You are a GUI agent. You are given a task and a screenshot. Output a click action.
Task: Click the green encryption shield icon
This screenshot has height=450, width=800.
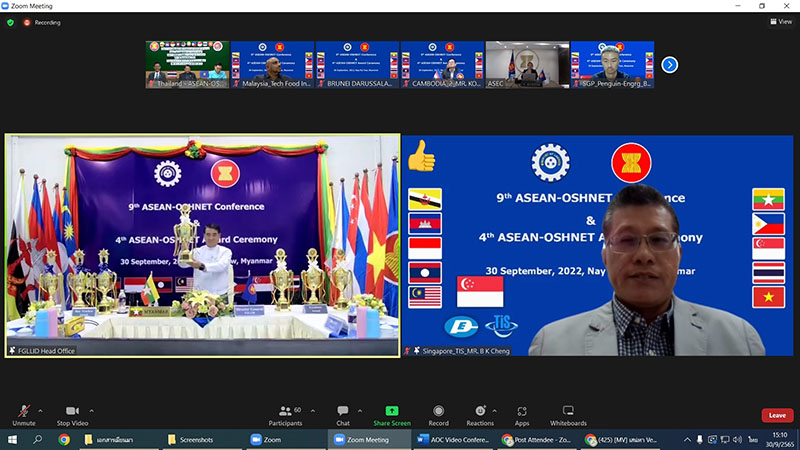click(10, 21)
